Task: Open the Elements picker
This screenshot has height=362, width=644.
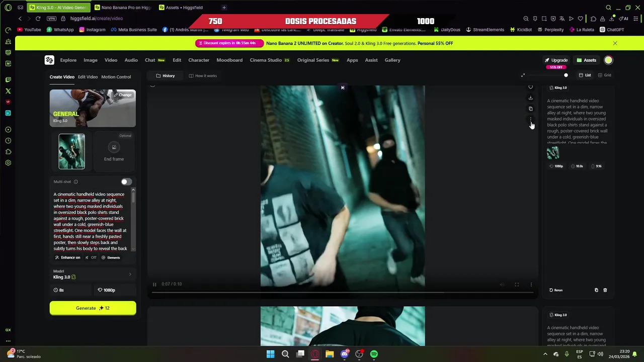Action: (x=111, y=257)
